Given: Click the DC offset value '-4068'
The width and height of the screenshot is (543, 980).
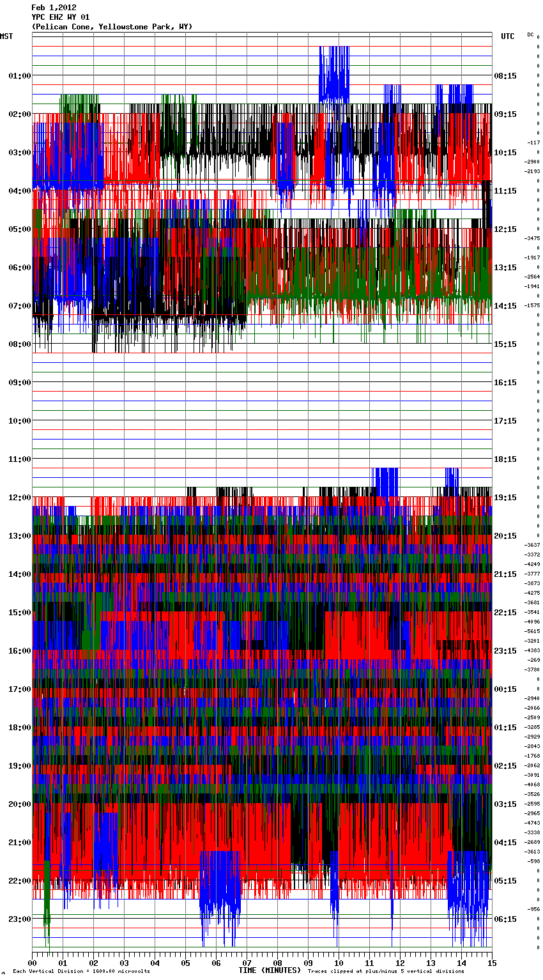Looking at the screenshot, I should pos(532,785).
